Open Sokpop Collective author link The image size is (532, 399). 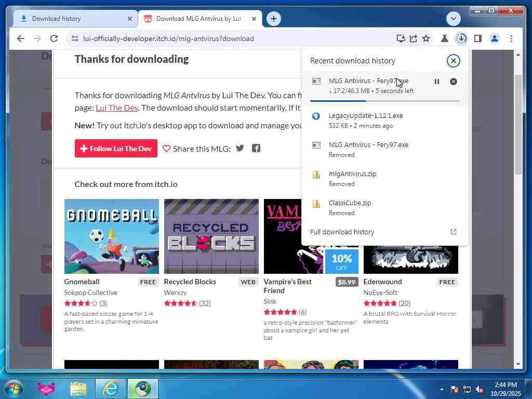pyautogui.click(x=90, y=292)
